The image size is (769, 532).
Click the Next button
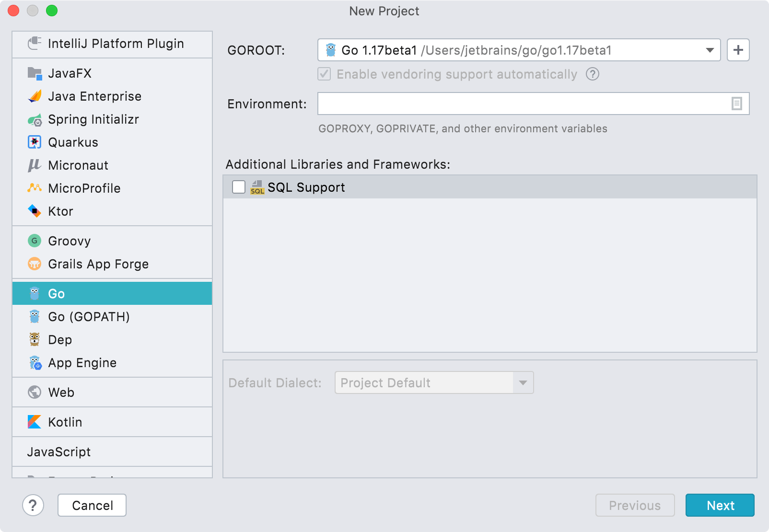[720, 505]
